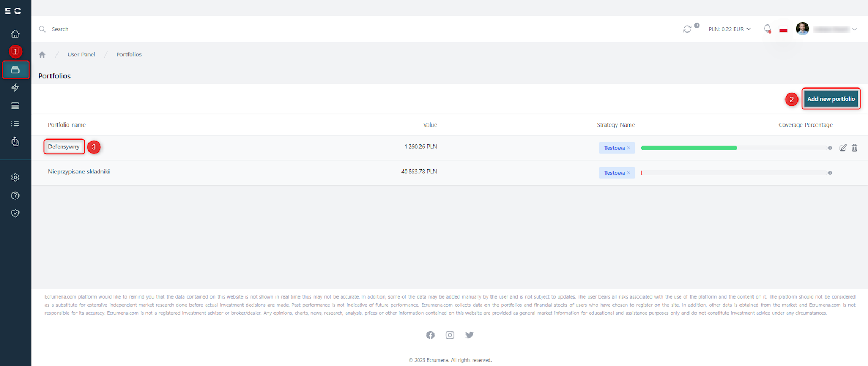868x366 pixels.
Task: Expand the PLN currency dropdown
Action: [x=729, y=29]
